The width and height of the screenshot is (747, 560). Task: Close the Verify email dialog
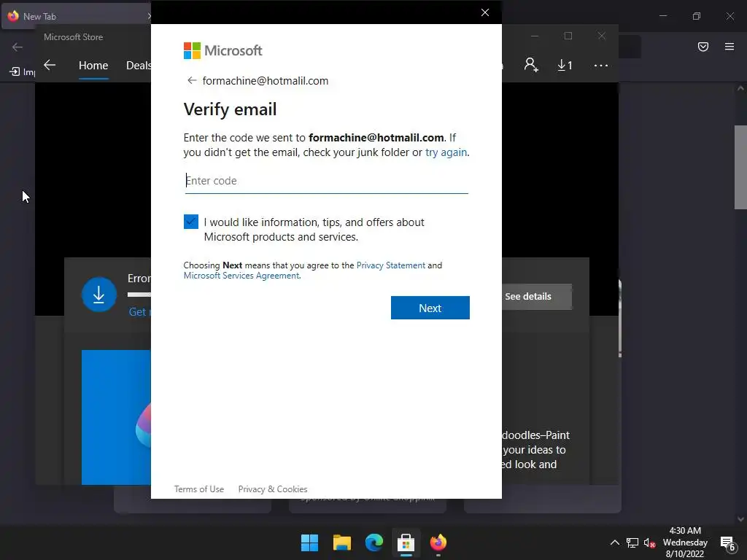[x=485, y=12]
